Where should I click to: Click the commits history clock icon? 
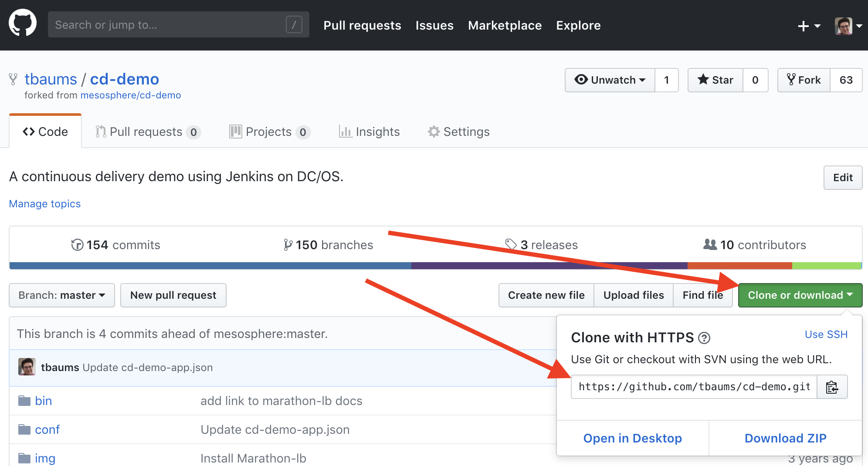77,245
